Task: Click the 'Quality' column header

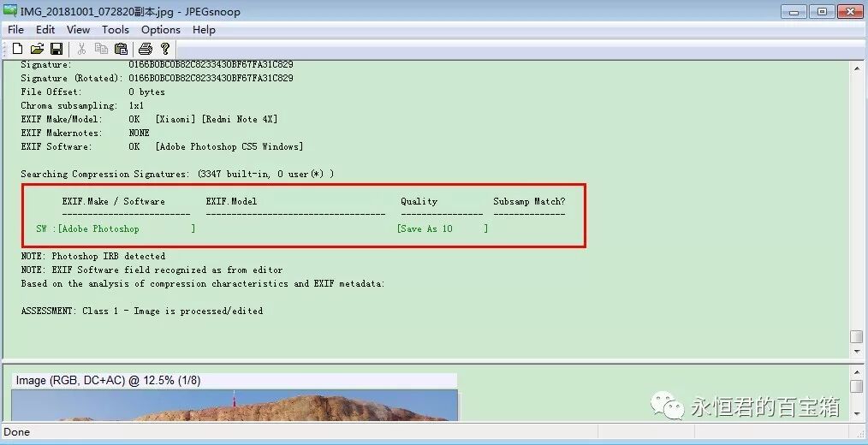Action: [x=419, y=201]
